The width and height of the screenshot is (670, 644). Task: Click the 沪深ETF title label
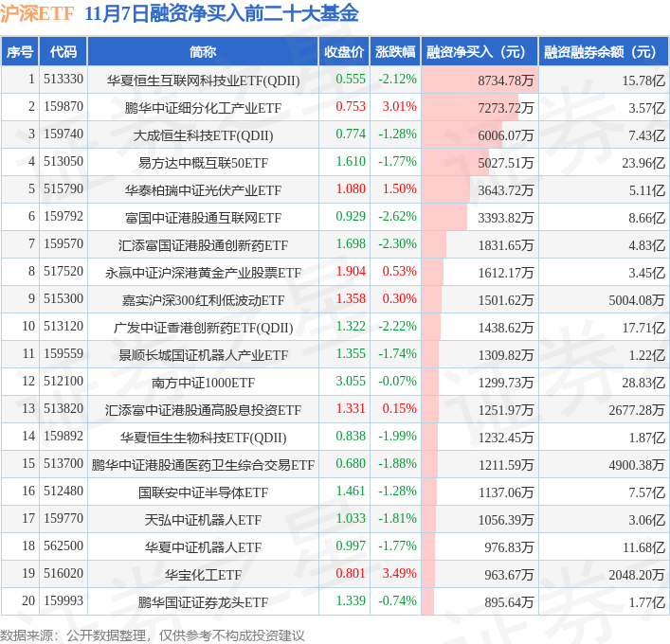click(x=38, y=13)
